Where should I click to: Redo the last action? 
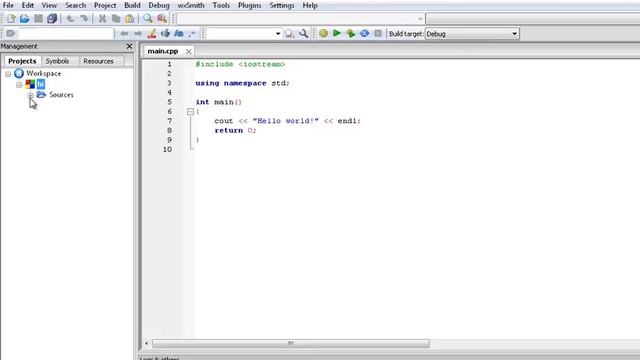[84, 18]
